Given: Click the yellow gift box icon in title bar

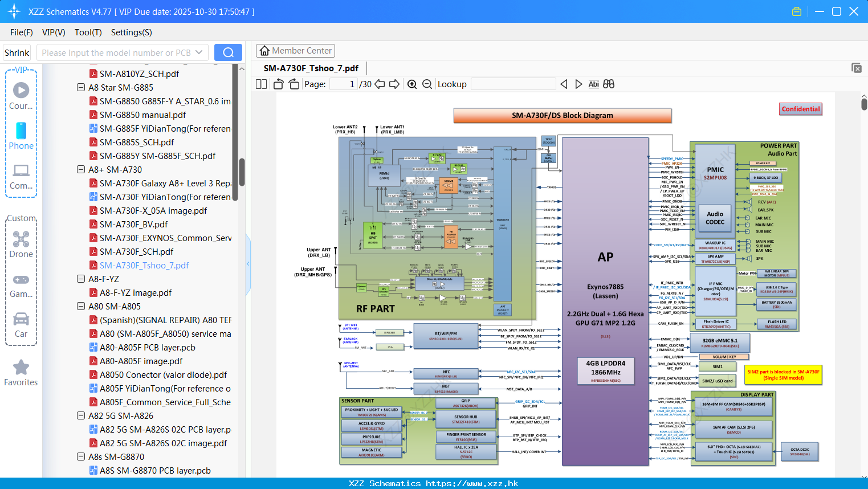Looking at the screenshot, I should [x=797, y=11].
